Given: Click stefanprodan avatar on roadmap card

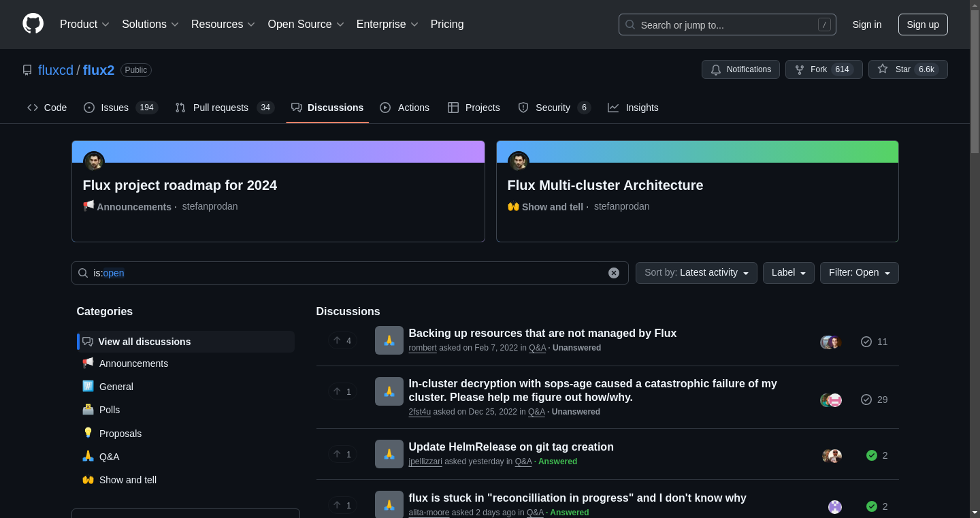Looking at the screenshot, I should click(94, 162).
